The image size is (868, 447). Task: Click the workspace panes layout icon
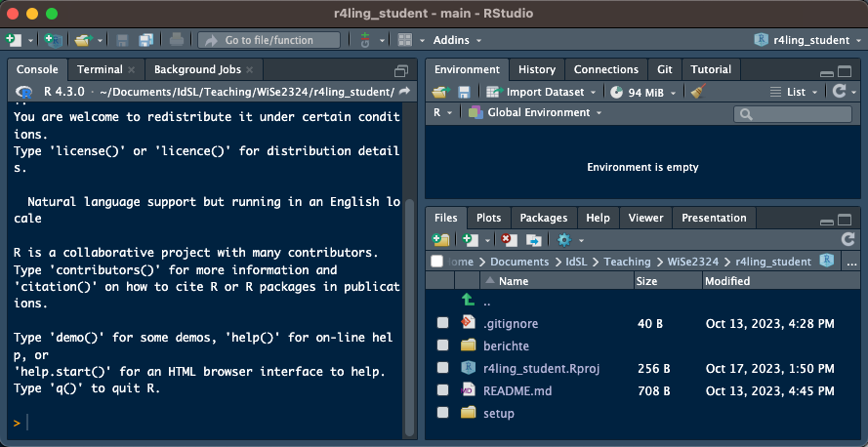pos(405,40)
